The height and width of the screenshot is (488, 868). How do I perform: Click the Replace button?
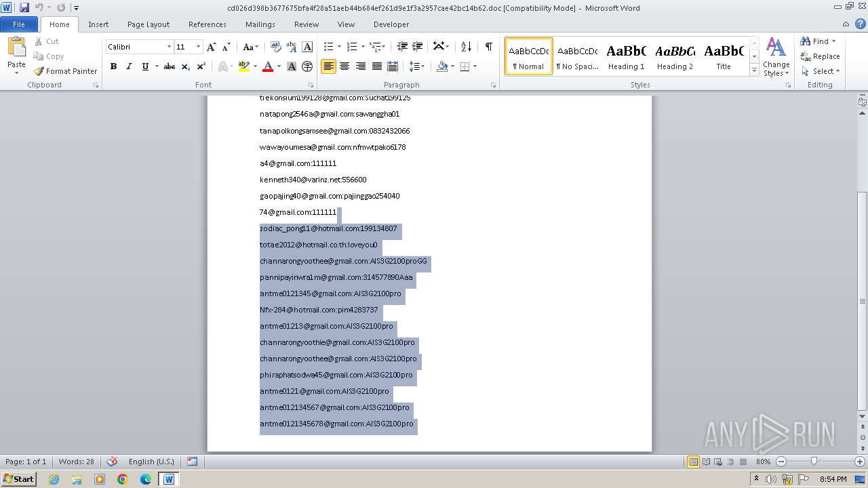(x=821, y=56)
